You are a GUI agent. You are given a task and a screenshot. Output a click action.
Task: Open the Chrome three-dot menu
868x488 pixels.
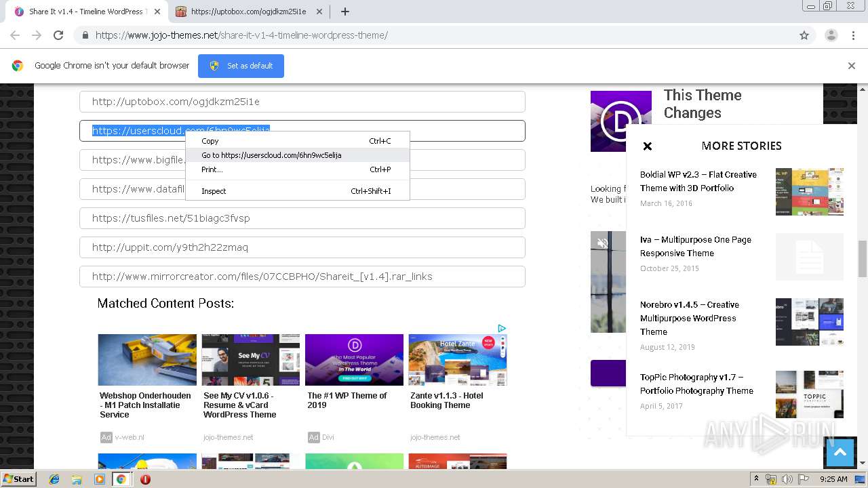tap(854, 35)
